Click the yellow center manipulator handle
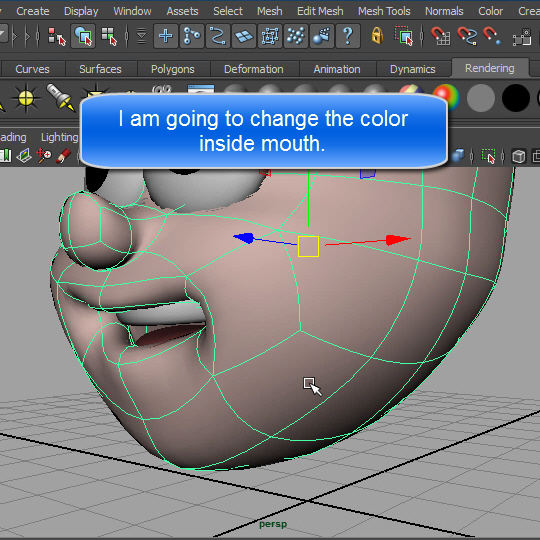Screen dimensions: 540x540 coord(308,246)
